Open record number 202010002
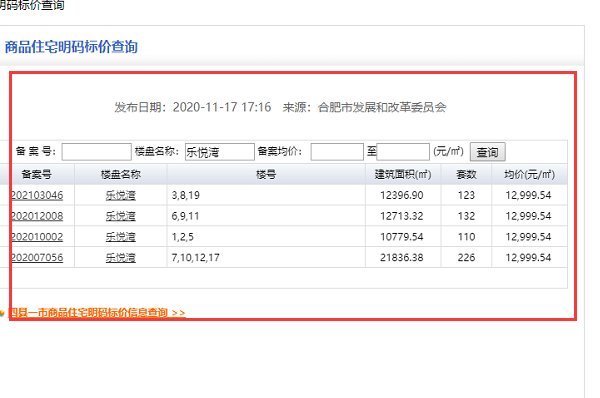The height and width of the screenshot is (398, 600). click(x=37, y=237)
